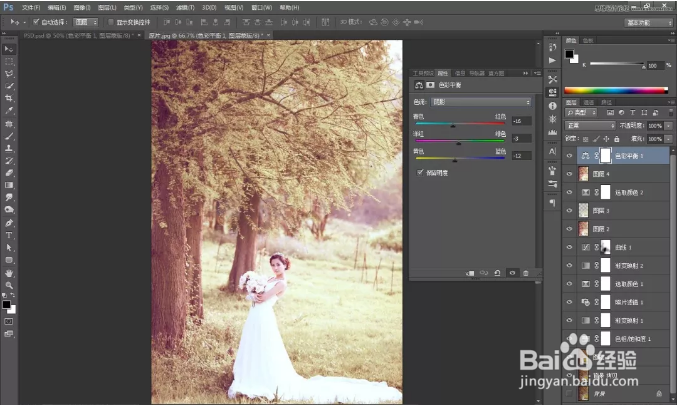This screenshot has width=677, height=405.
Task: Select the Eraser tool
Action: (9, 173)
